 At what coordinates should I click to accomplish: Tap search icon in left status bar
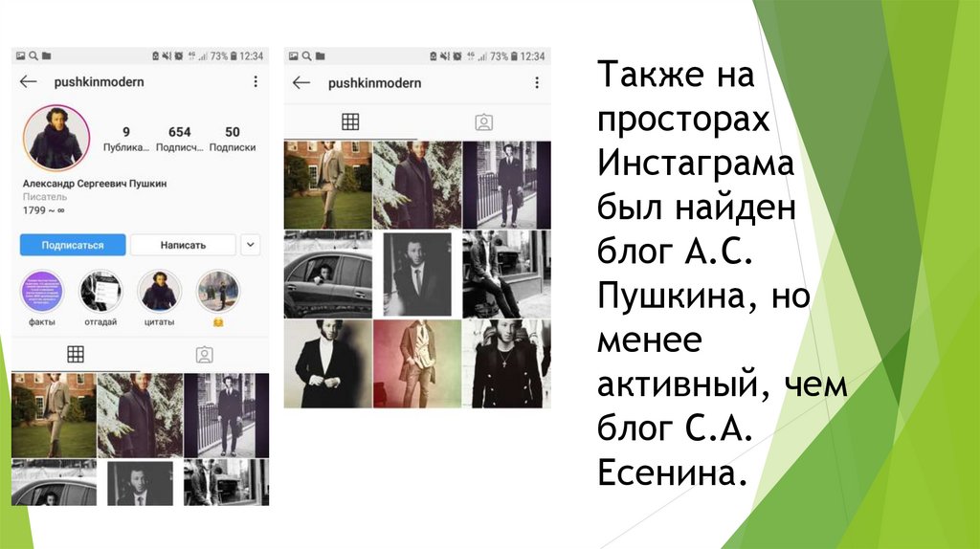pyautogui.click(x=33, y=55)
